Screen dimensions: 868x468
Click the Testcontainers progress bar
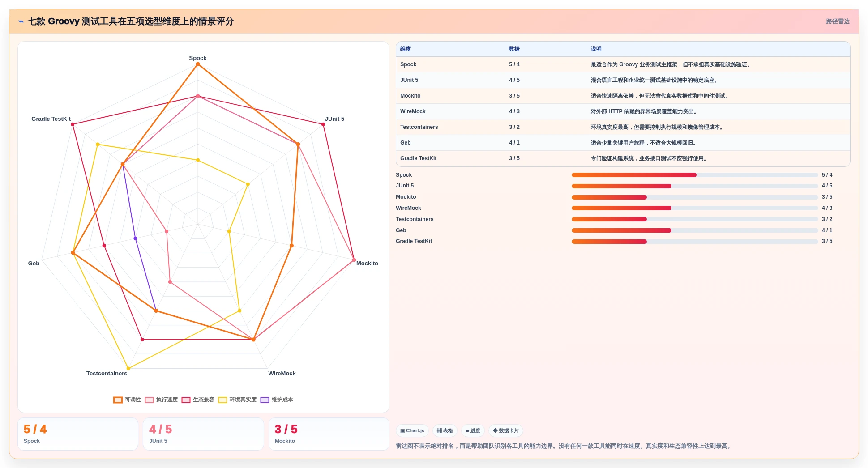(695, 219)
